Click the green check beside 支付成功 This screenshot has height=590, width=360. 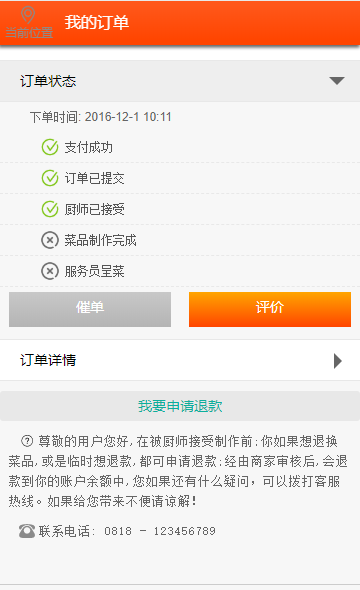[x=50, y=147]
